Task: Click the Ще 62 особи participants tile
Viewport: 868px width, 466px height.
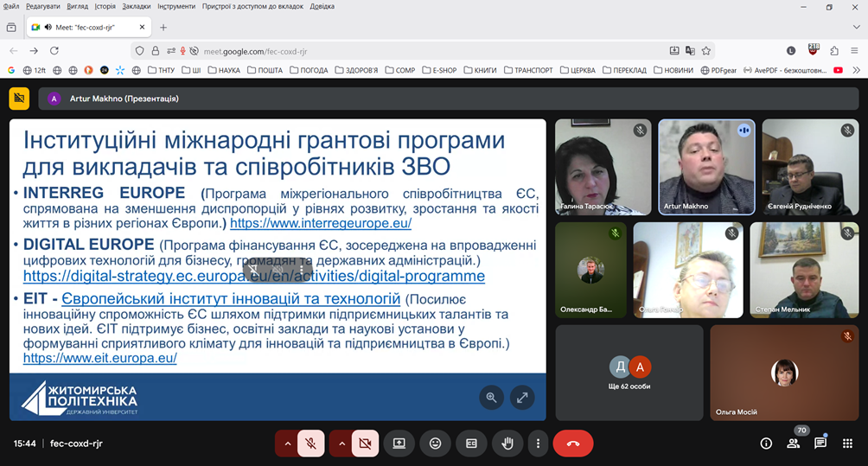Action: tap(629, 371)
